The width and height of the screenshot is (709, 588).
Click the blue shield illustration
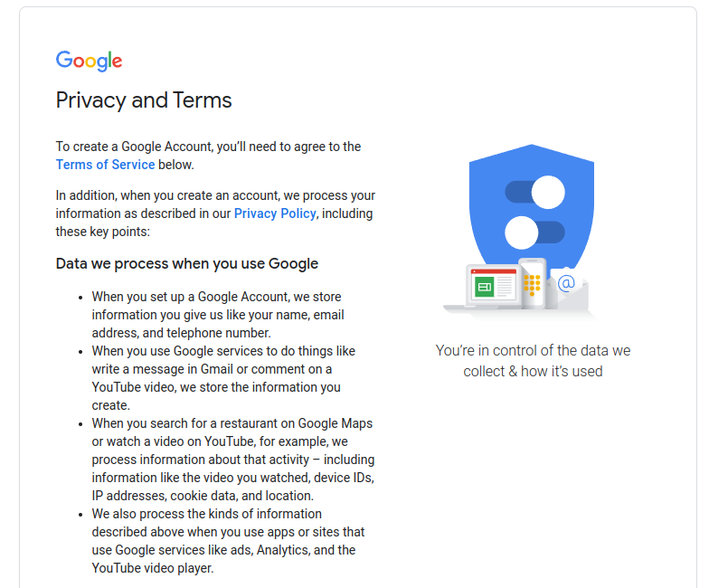pos(532,208)
